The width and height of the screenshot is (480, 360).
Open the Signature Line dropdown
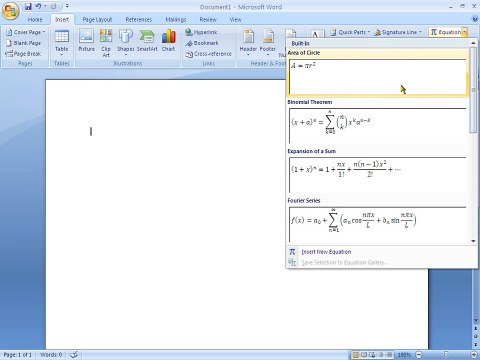[x=398, y=32]
